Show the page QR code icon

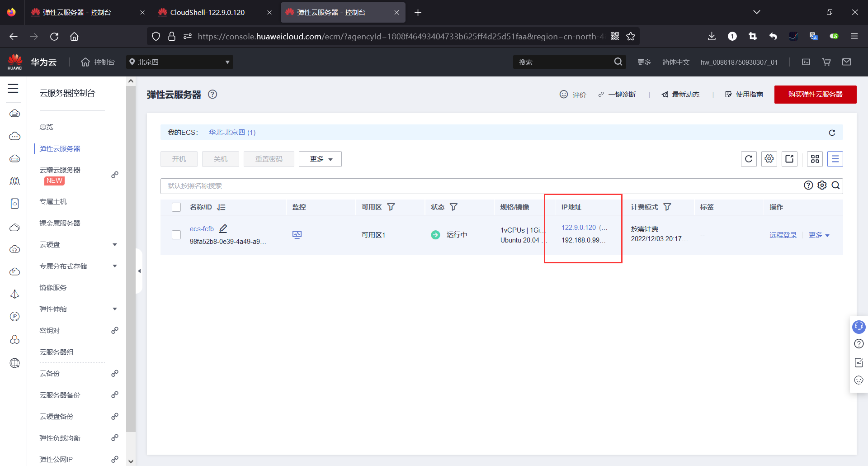pos(615,36)
